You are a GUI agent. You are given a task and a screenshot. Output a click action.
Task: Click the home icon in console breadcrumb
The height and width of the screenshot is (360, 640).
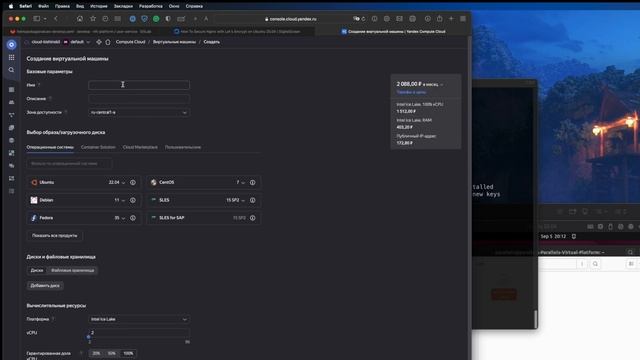108,42
